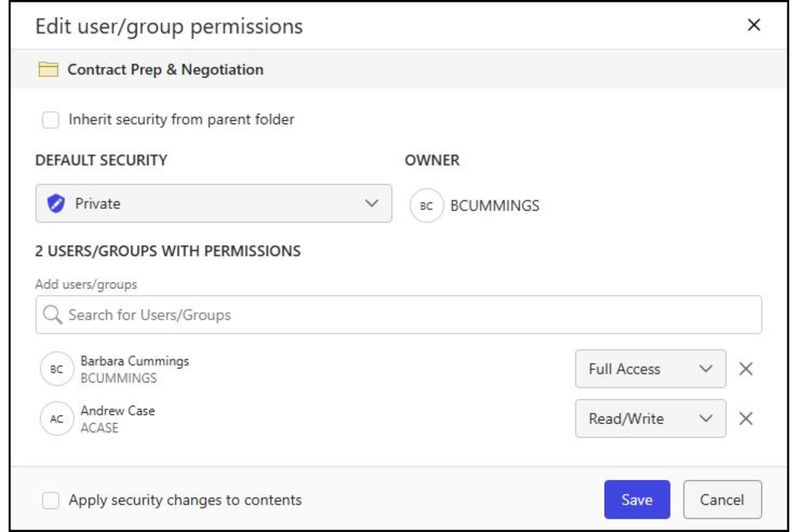This screenshot has height=532, width=798.
Task: Change Andrew Case's Read/Write permission dropdown
Action: (650, 418)
